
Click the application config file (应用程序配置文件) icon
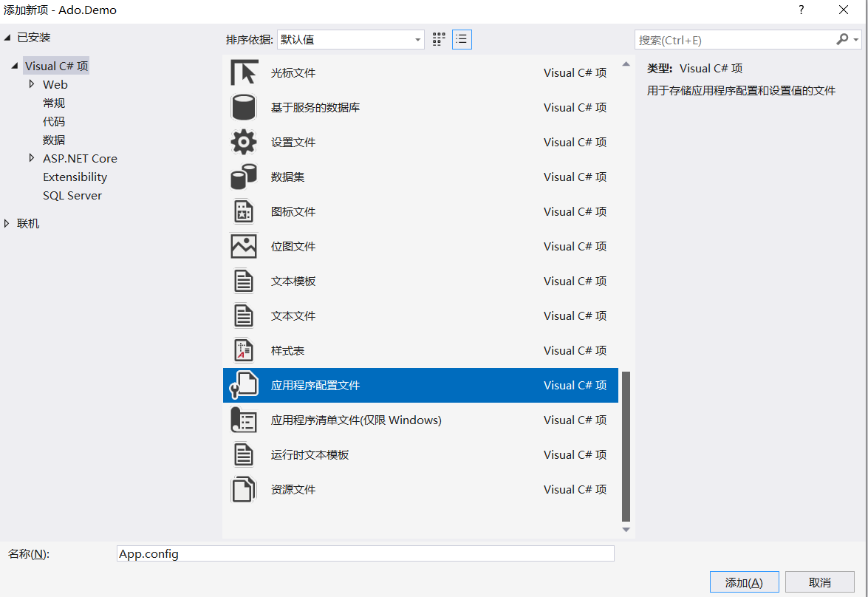tap(244, 386)
